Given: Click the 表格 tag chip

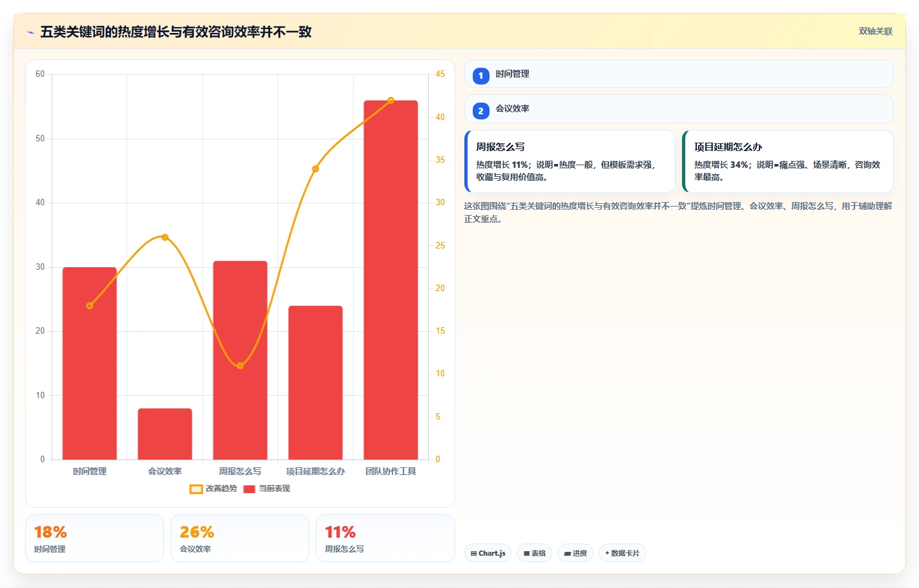Looking at the screenshot, I should (534, 553).
